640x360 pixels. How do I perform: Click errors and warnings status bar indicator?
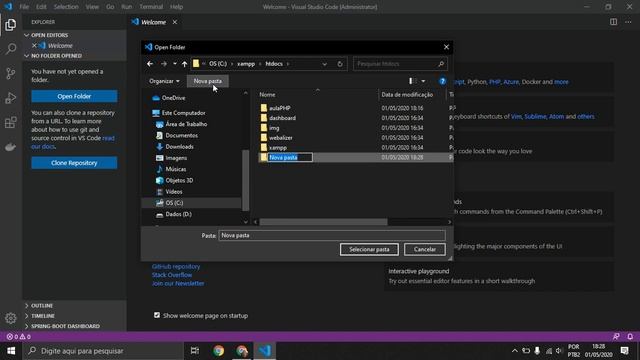click(x=19, y=337)
